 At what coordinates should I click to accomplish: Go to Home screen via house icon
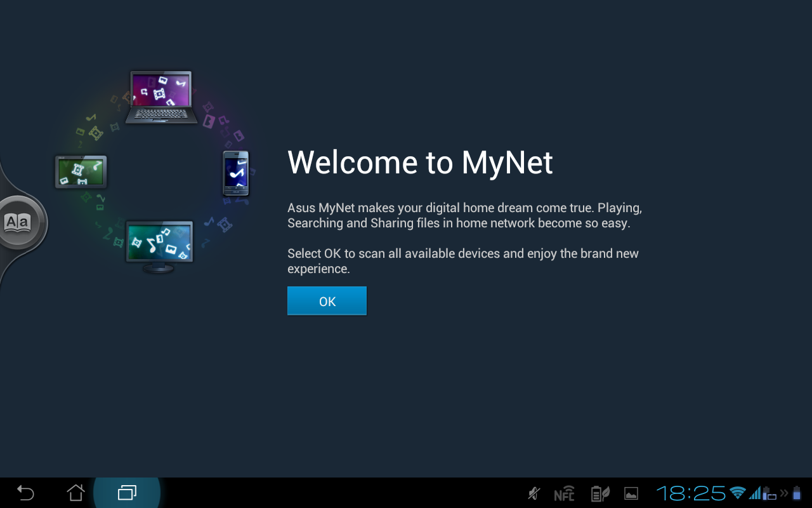[75, 493]
